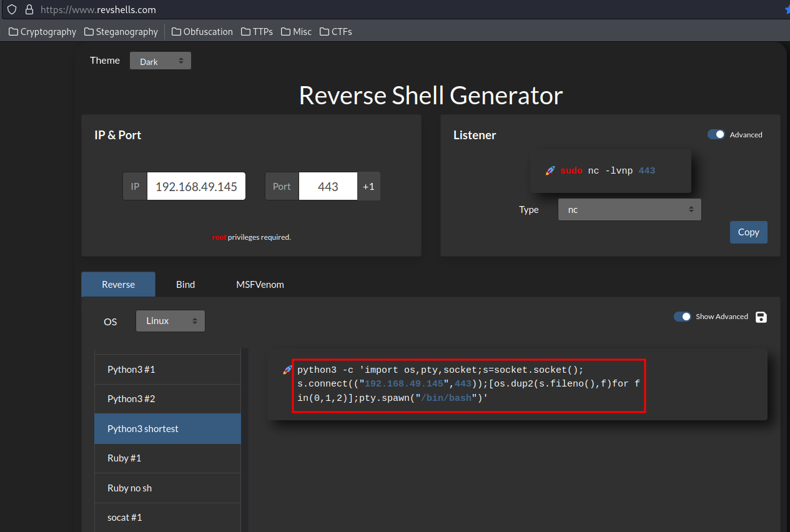
Task: Click the Copy listener button
Action: 748,232
